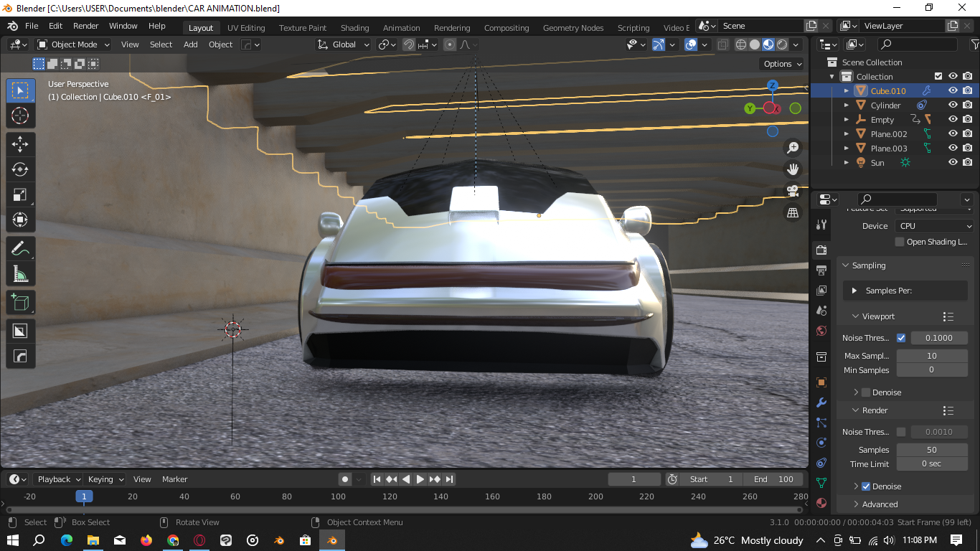The width and height of the screenshot is (980, 551).
Task: Toggle camera view icon
Action: [793, 191]
